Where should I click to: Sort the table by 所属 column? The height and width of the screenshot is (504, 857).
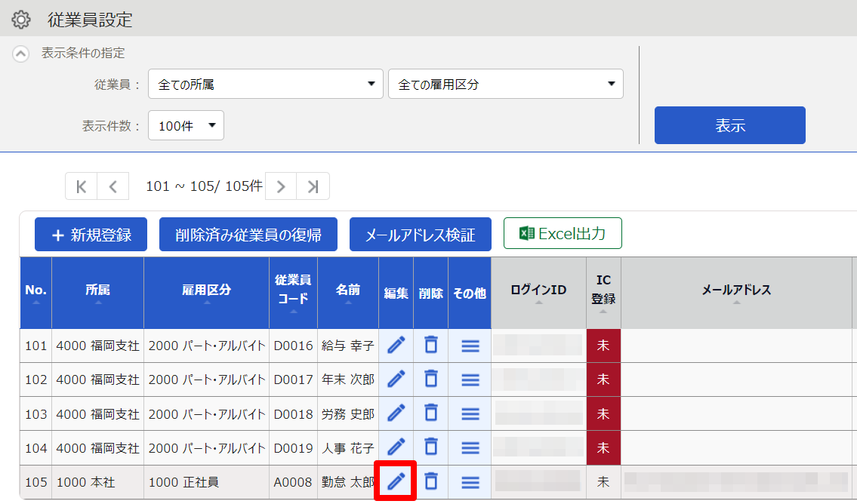click(98, 293)
